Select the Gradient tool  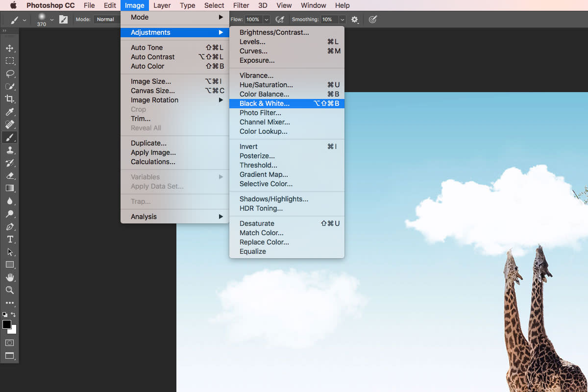coord(10,188)
